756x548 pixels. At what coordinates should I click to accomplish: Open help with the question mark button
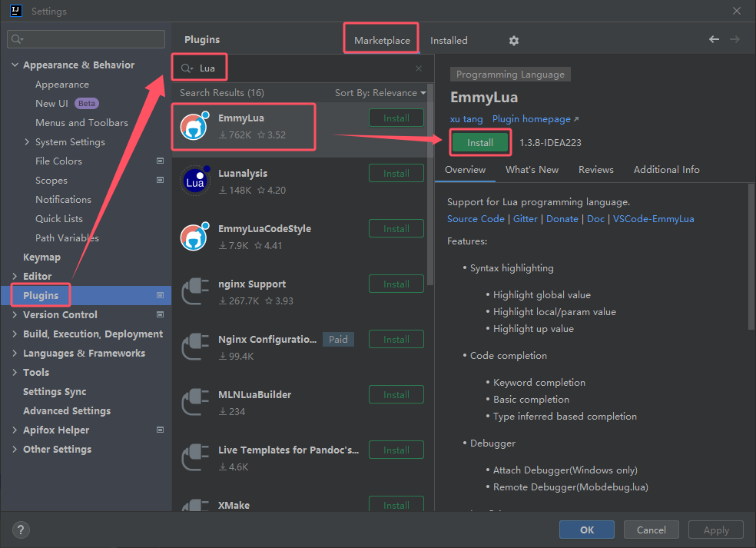21,530
